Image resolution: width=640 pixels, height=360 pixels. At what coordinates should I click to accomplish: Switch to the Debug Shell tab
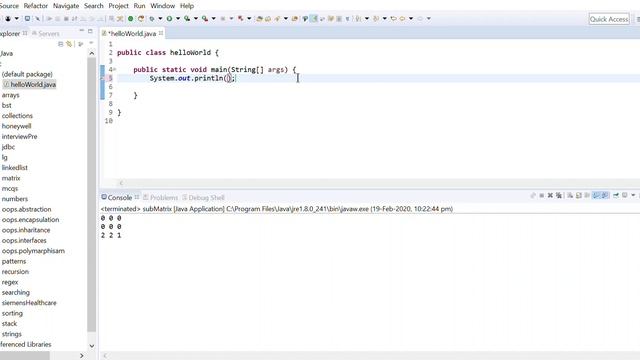coord(203,198)
